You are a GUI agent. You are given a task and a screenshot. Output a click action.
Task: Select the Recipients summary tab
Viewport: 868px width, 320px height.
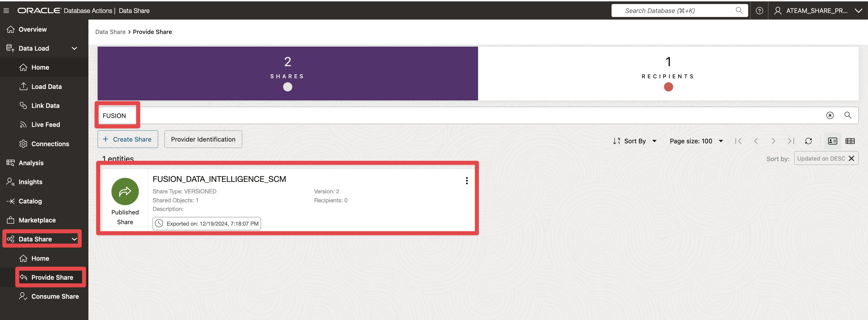(668, 73)
